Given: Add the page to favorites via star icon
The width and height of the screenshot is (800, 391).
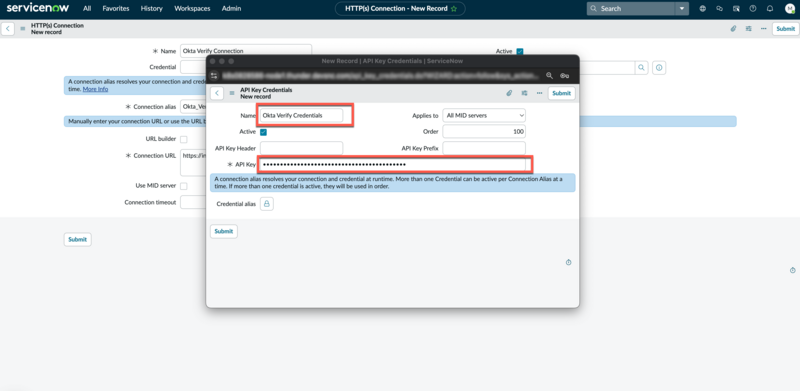Looking at the screenshot, I should tap(454, 9).
